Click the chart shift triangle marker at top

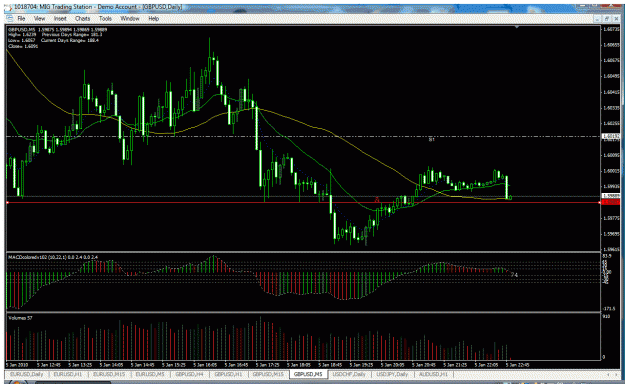(x=517, y=27)
